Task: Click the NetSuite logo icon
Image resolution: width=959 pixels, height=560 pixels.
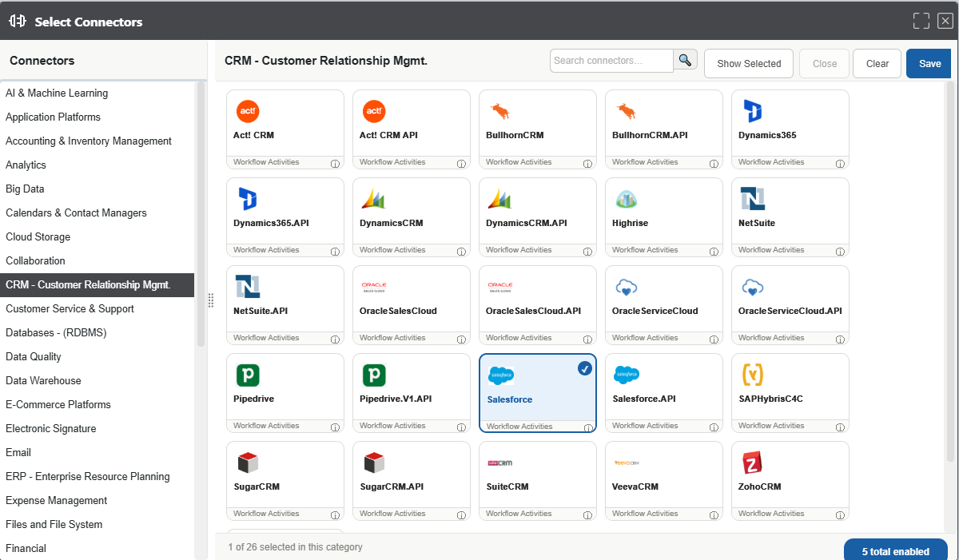Action: point(753,199)
